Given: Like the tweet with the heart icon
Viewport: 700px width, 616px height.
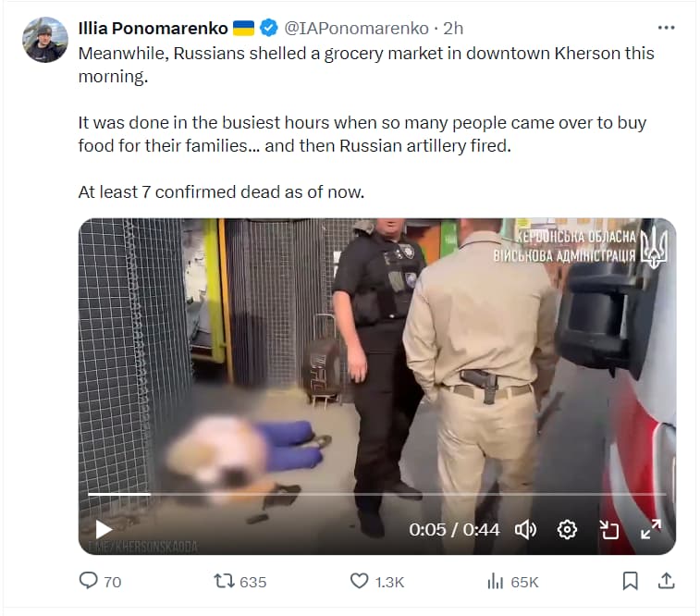Looking at the screenshot, I should click(359, 581).
